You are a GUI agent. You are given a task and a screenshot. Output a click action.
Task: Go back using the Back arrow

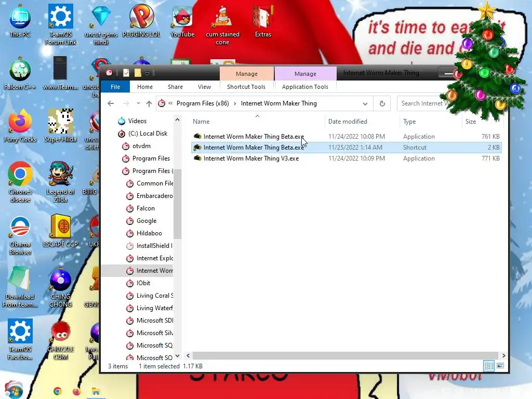coord(111,103)
